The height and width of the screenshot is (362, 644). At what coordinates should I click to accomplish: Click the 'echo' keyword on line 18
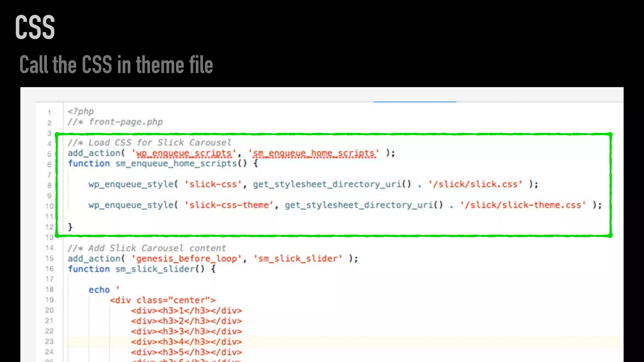tap(99, 290)
